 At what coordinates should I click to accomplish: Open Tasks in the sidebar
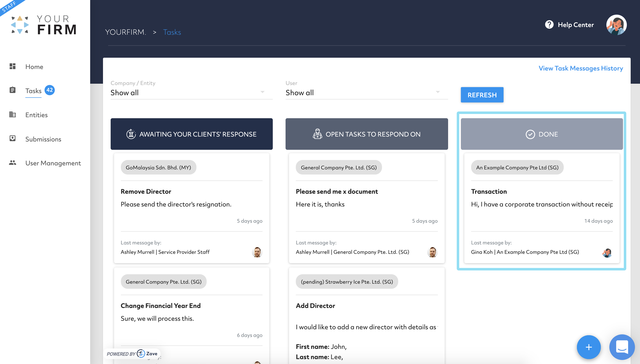point(33,91)
